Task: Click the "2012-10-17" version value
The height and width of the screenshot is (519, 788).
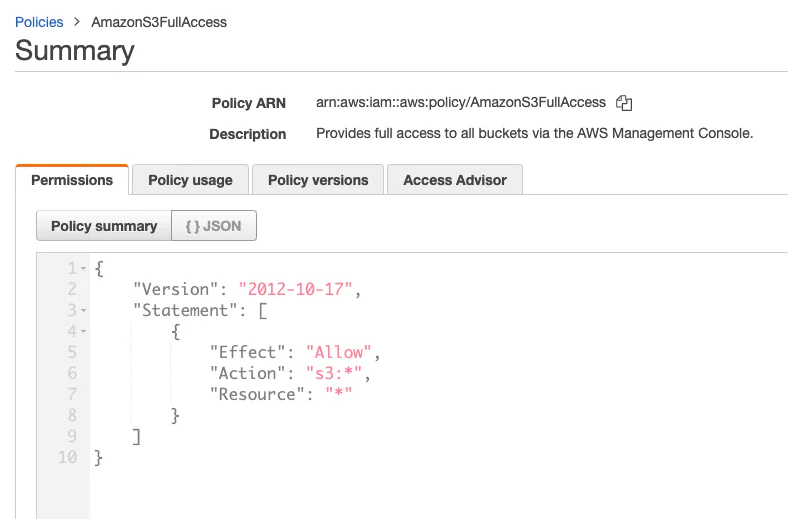Action: point(296,289)
